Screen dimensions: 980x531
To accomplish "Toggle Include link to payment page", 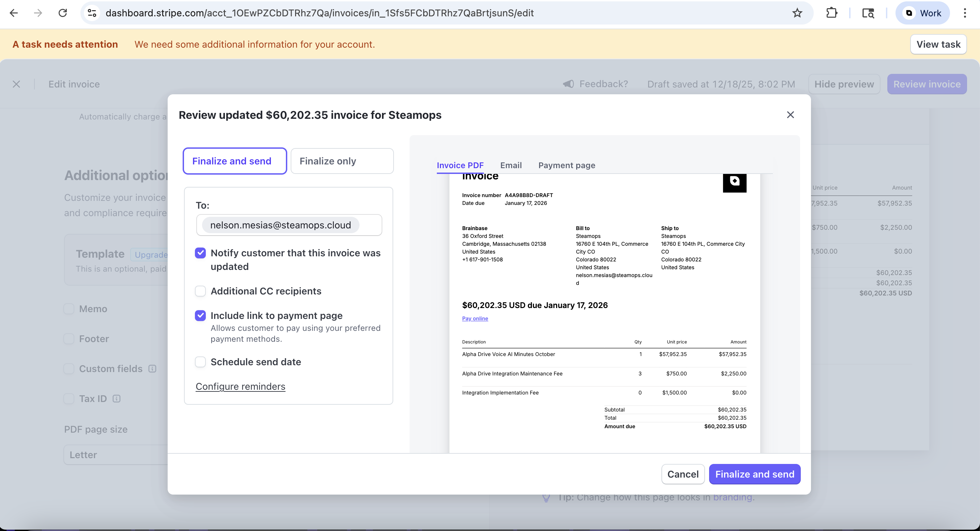I will [x=200, y=316].
